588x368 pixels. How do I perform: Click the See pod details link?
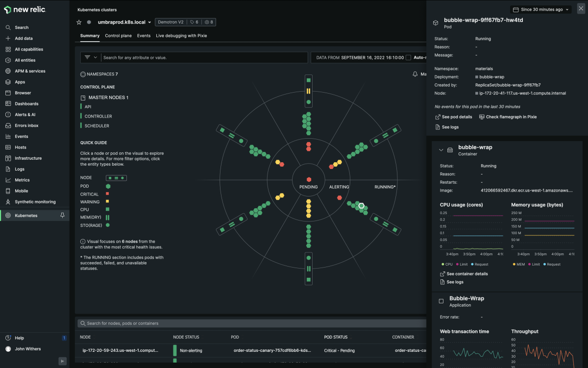[454, 117]
